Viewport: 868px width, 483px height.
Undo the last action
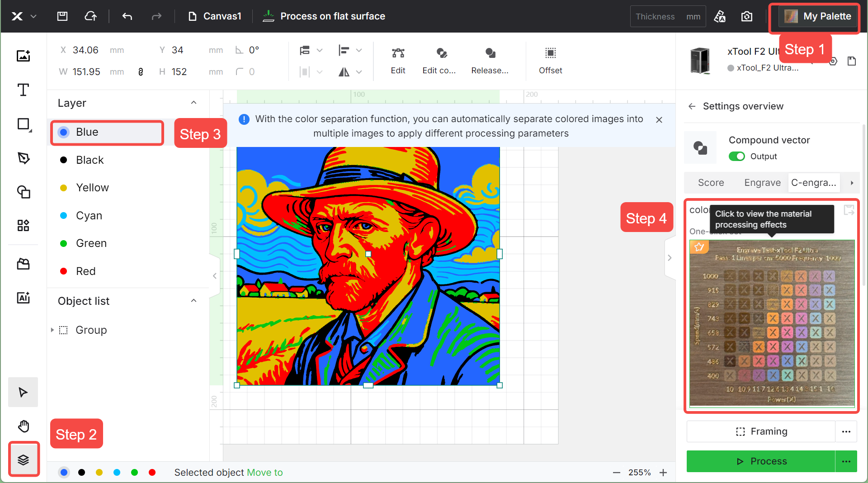(x=127, y=17)
